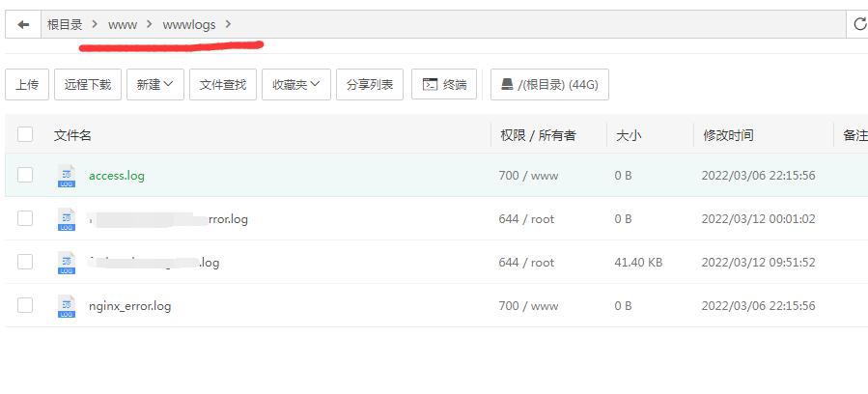868x394 pixels.
Task: Click the chevron after wwwlogs in the path
Action: click(x=228, y=25)
